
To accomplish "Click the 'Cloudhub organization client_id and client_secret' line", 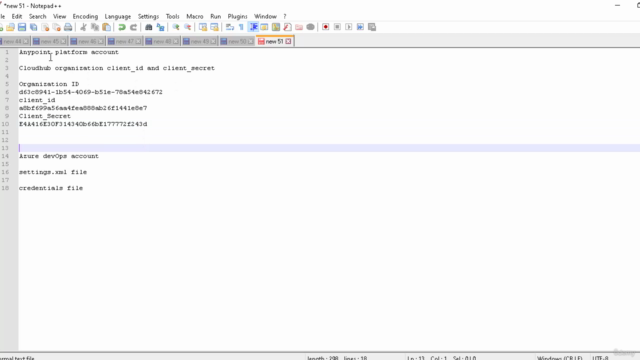I will point(117,68).
